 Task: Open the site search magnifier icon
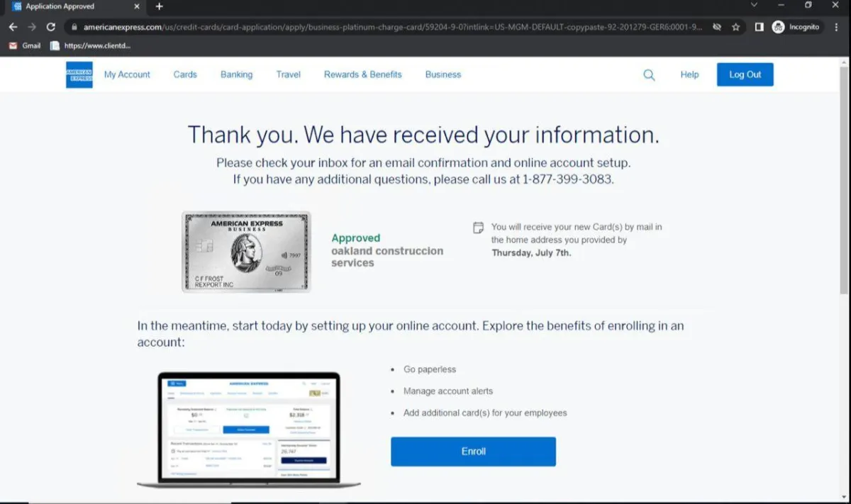[649, 74]
